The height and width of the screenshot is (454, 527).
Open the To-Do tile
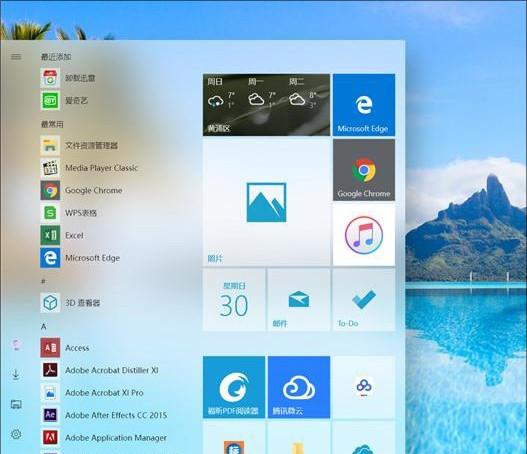(x=364, y=300)
